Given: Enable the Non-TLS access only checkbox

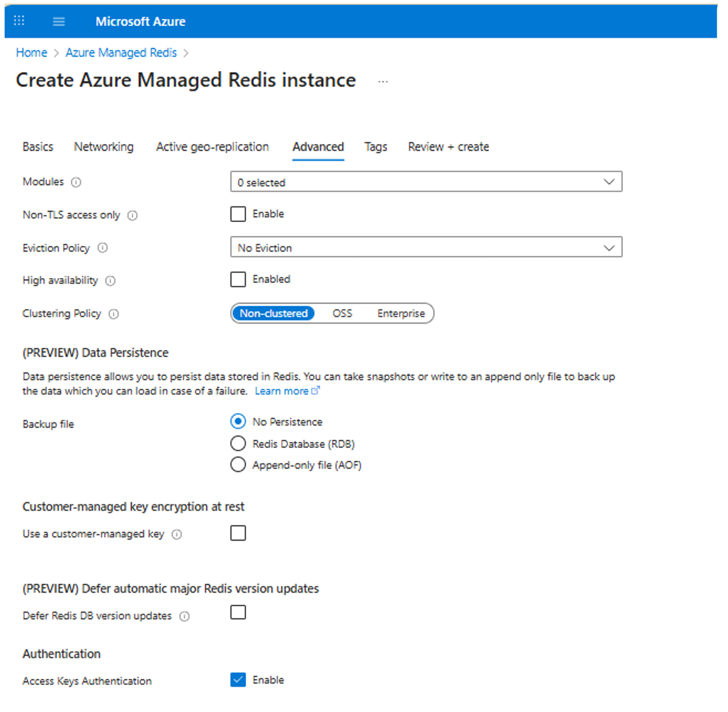Looking at the screenshot, I should (238, 214).
